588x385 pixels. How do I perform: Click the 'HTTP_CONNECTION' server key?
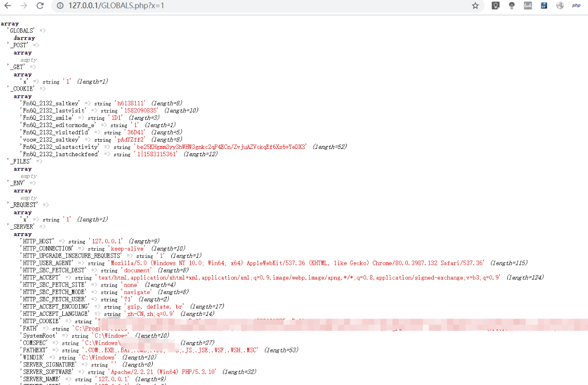pos(48,249)
